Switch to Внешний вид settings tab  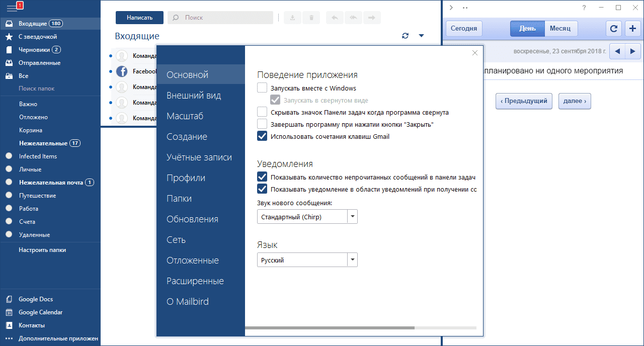click(x=194, y=96)
